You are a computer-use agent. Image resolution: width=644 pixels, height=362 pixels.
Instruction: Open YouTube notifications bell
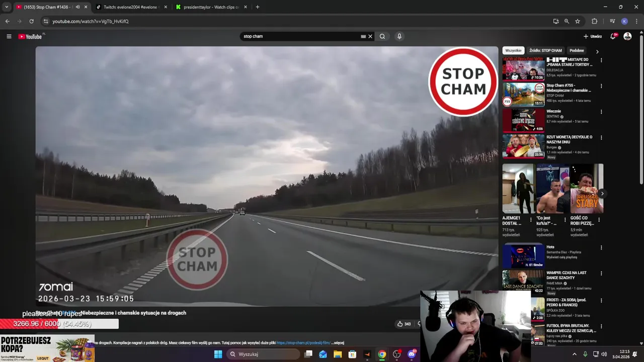click(613, 36)
